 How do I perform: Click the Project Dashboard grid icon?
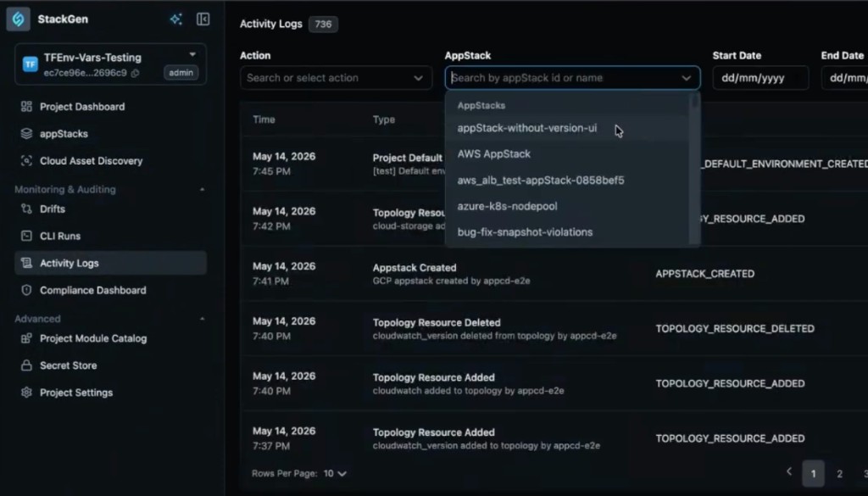tap(26, 106)
